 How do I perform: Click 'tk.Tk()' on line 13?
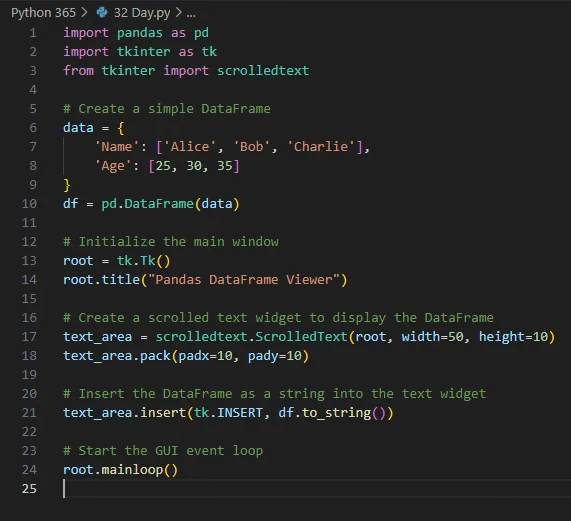(143, 261)
